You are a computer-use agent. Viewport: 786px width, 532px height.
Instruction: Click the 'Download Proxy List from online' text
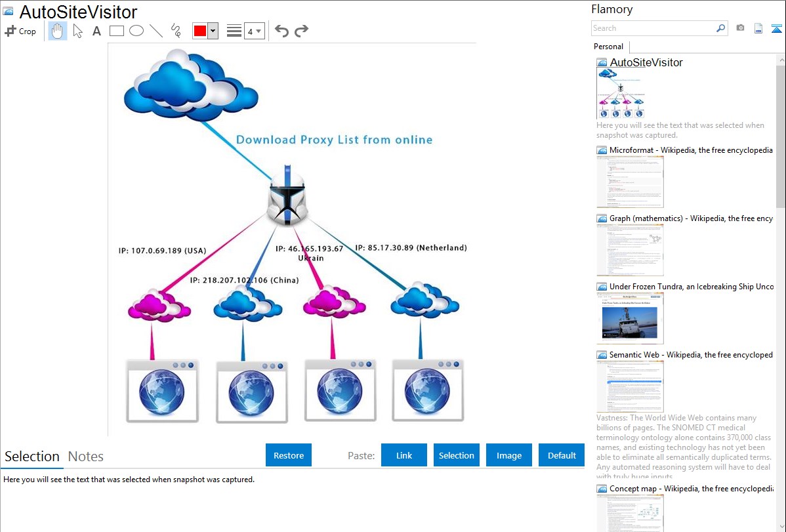(335, 140)
